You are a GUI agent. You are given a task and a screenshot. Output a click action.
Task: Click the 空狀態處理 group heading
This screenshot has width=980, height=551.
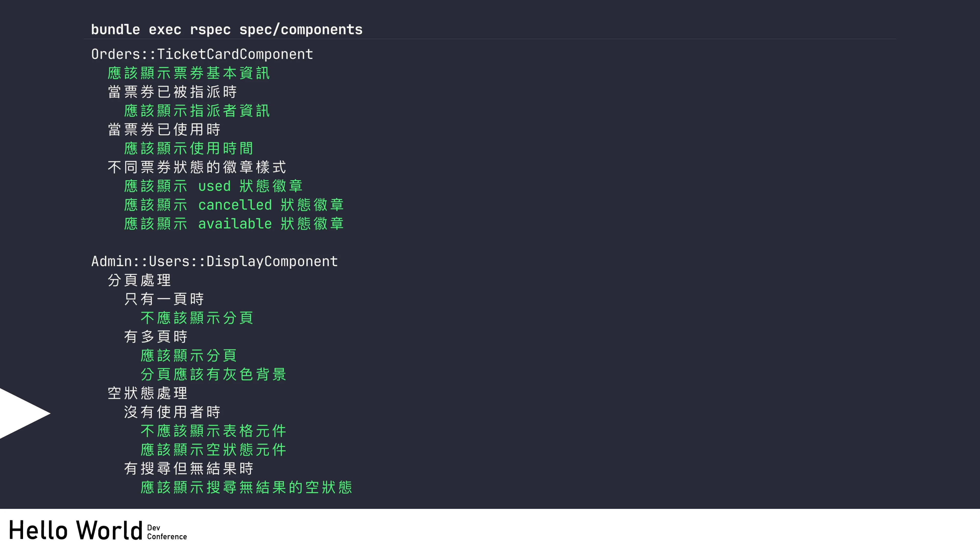point(147,393)
